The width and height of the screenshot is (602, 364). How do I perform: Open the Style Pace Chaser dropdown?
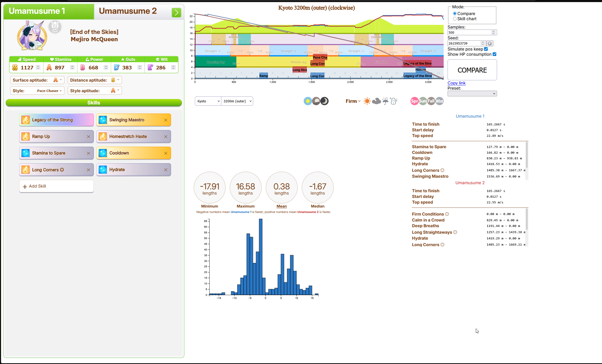pyautogui.click(x=49, y=91)
